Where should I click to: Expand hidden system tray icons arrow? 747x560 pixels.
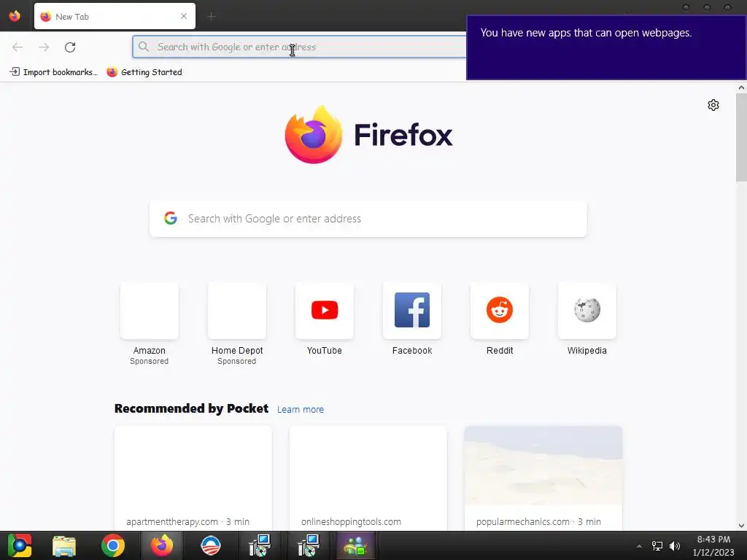[639, 546]
